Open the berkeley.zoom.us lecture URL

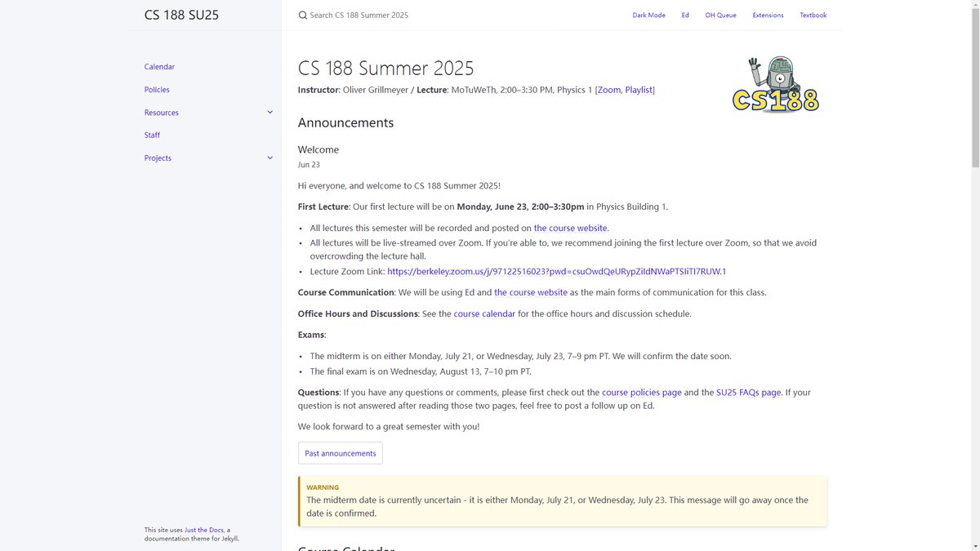[557, 272]
